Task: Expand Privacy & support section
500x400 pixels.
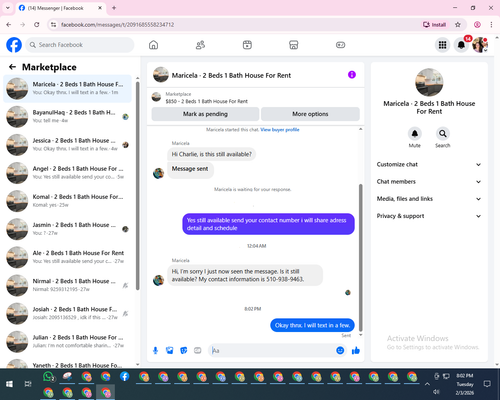Action: 429,216
